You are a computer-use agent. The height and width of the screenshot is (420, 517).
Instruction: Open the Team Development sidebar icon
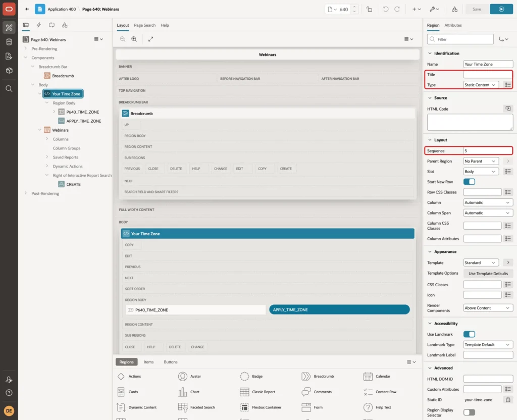point(9,56)
